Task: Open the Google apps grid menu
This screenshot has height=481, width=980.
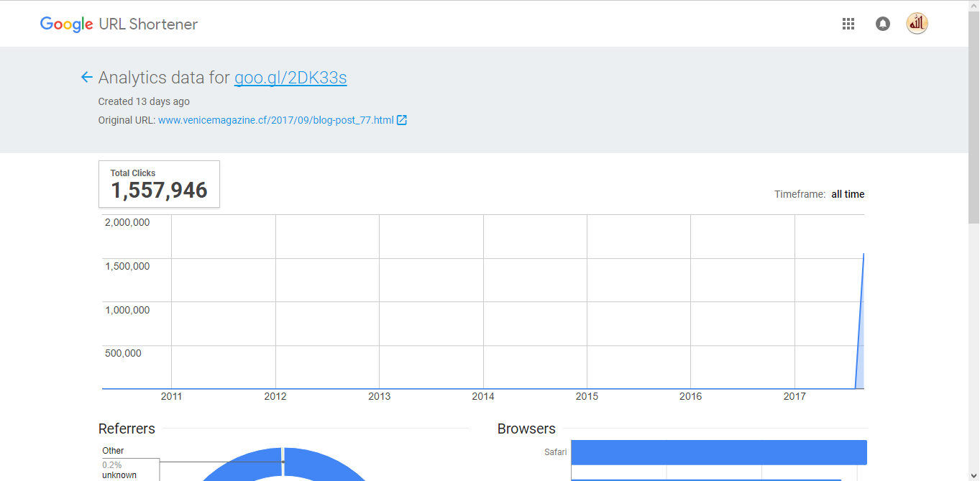Action: (848, 23)
